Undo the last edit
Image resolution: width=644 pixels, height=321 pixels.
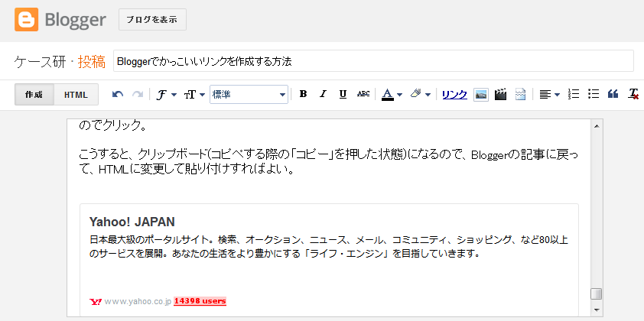pos(118,95)
